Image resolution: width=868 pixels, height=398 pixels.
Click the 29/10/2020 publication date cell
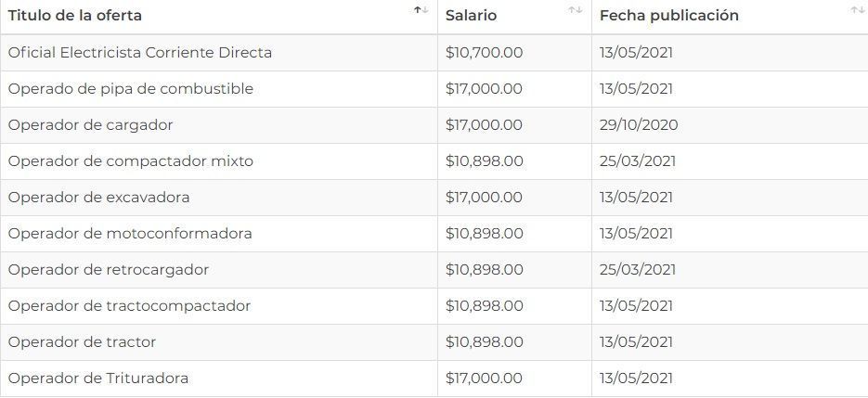[x=639, y=125]
